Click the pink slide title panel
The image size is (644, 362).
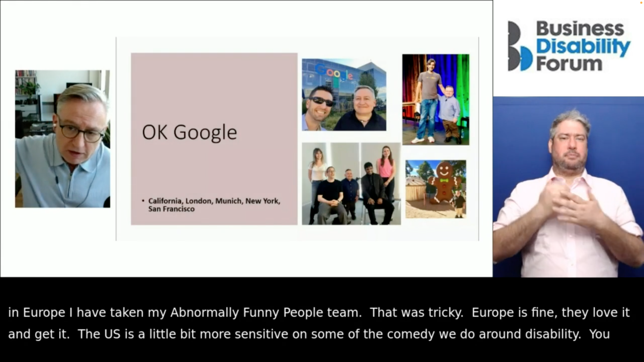tap(214, 139)
